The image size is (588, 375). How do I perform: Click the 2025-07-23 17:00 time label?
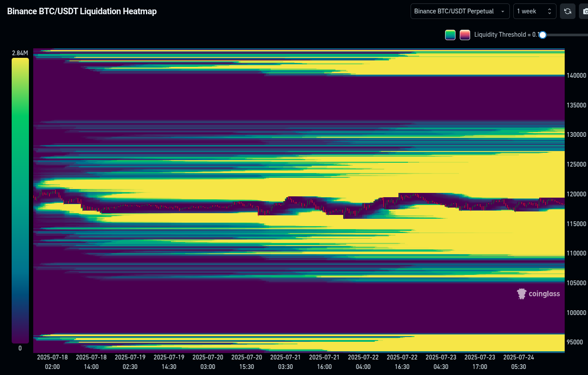tap(480, 362)
